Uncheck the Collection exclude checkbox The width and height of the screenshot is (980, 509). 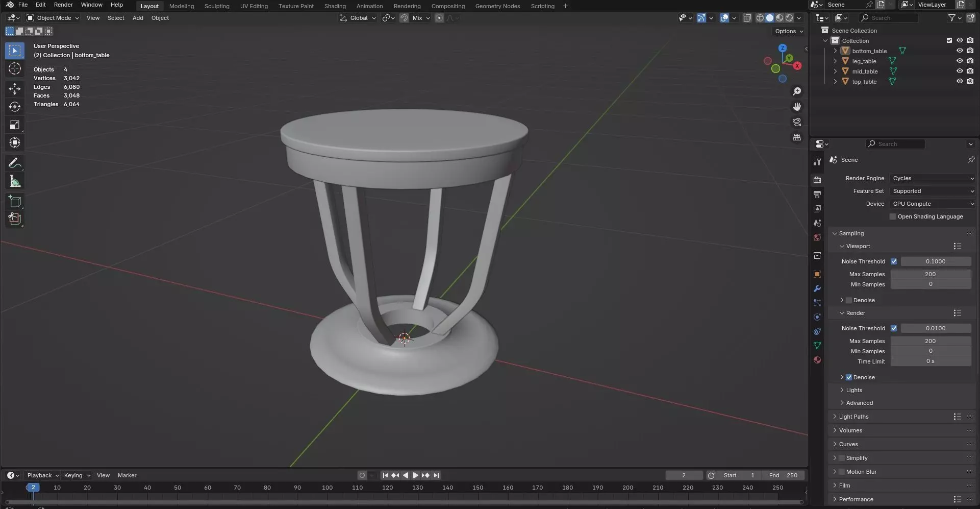pyautogui.click(x=949, y=40)
